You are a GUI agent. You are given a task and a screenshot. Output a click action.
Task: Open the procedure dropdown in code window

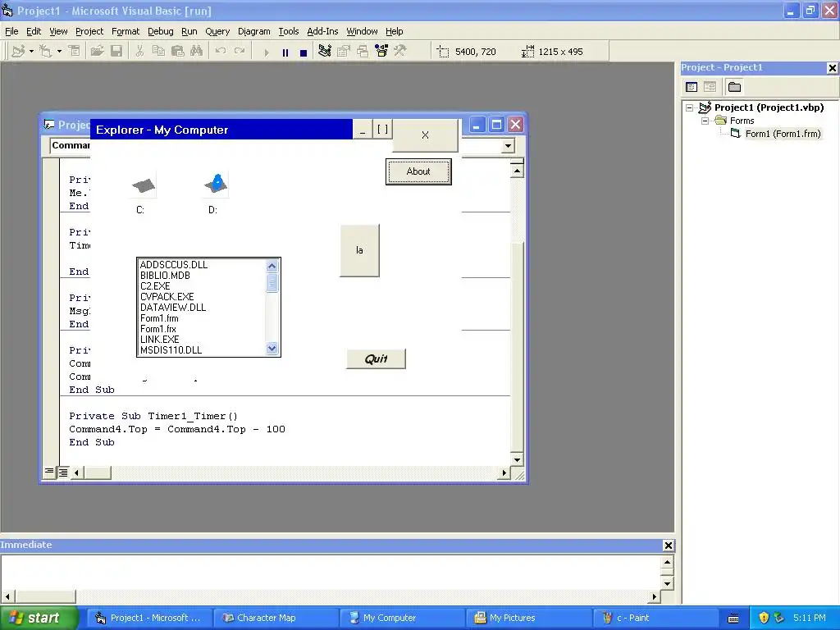coord(508,146)
